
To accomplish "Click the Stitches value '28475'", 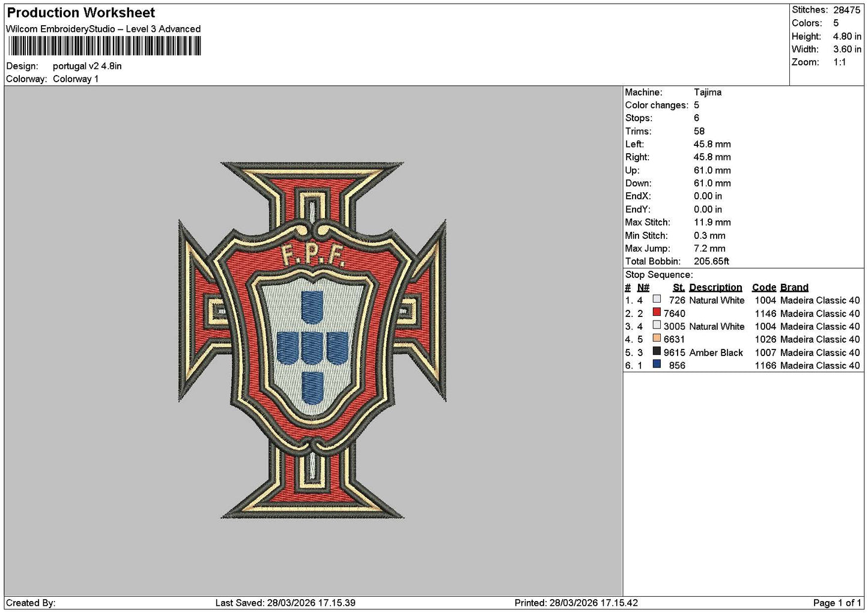I will point(846,10).
